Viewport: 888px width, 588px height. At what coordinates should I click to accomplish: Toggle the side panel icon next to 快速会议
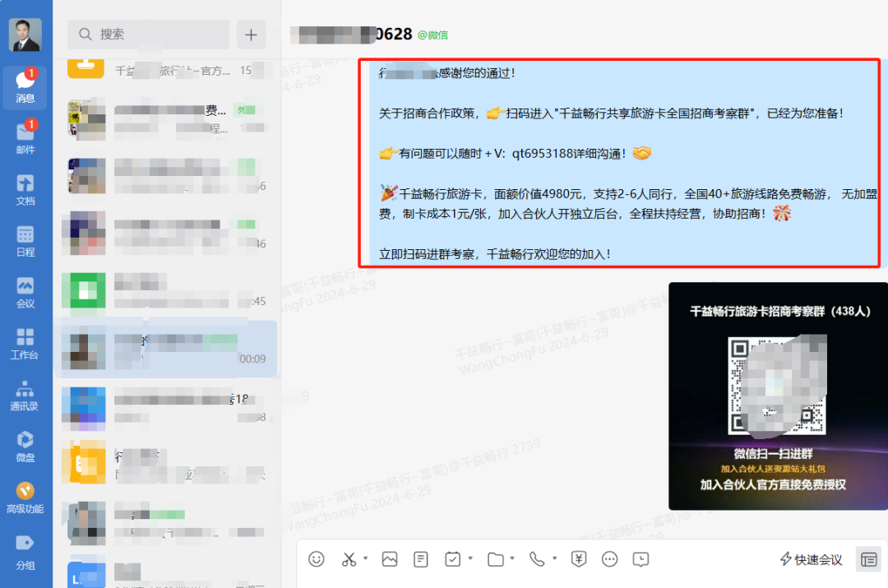pyautogui.click(x=868, y=560)
